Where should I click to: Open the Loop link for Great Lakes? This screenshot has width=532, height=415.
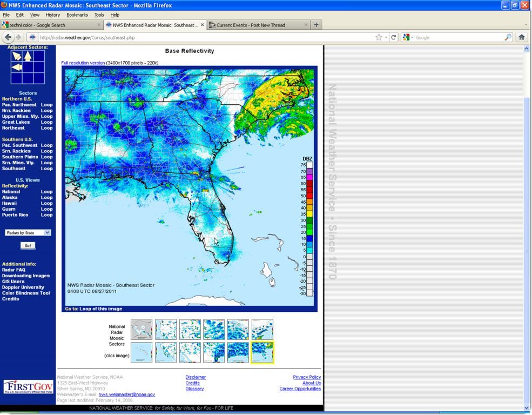pos(47,122)
